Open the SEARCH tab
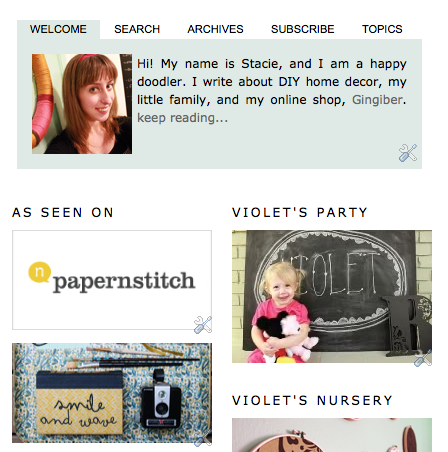Image resolution: width=448 pixels, height=452 pixels. 137,29
